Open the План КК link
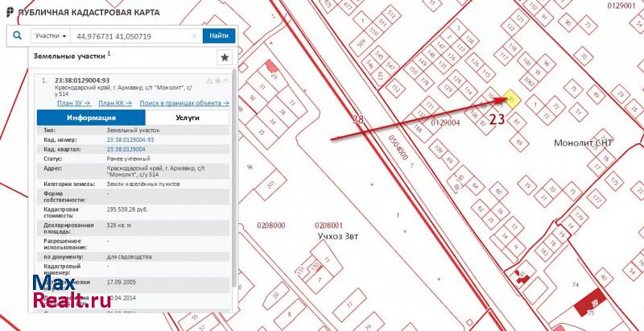This screenshot has height=331, width=644. click(x=115, y=103)
